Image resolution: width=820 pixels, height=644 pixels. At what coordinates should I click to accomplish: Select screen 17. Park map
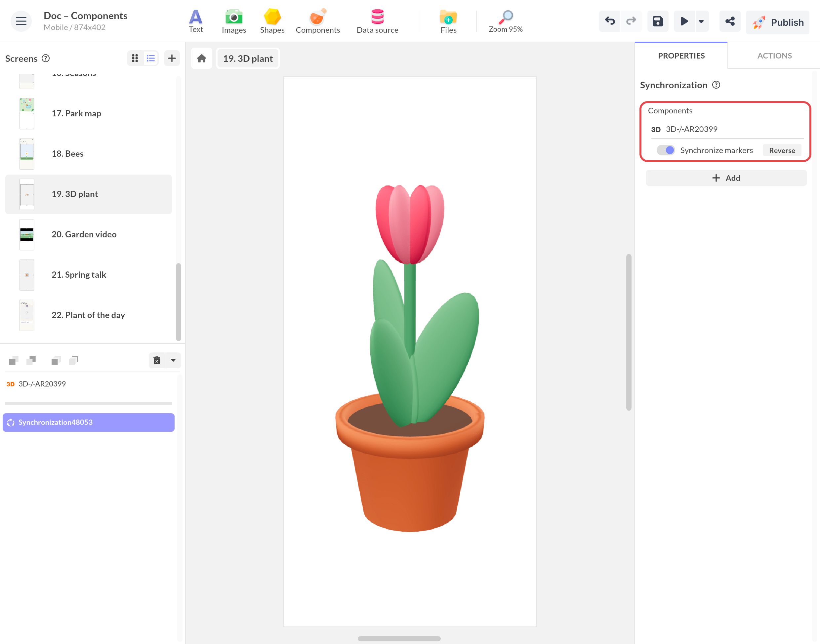[x=89, y=113]
